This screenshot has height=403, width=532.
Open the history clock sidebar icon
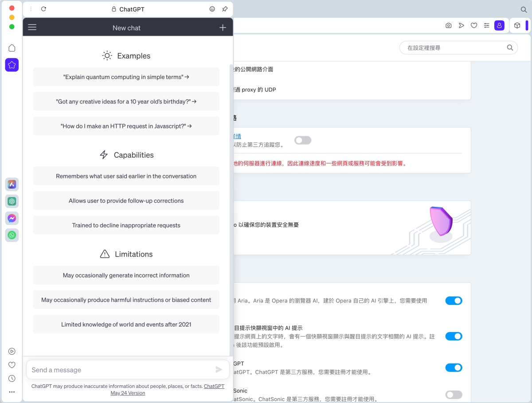[12, 379]
